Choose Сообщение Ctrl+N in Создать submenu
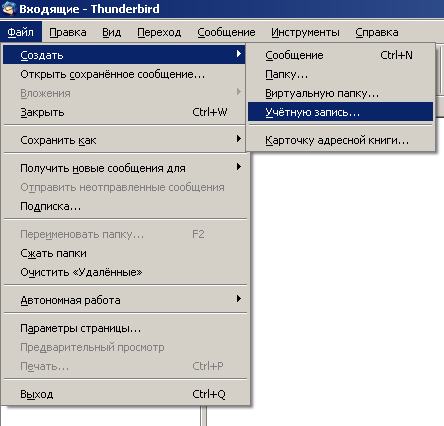The image size is (444, 426). tap(340, 55)
